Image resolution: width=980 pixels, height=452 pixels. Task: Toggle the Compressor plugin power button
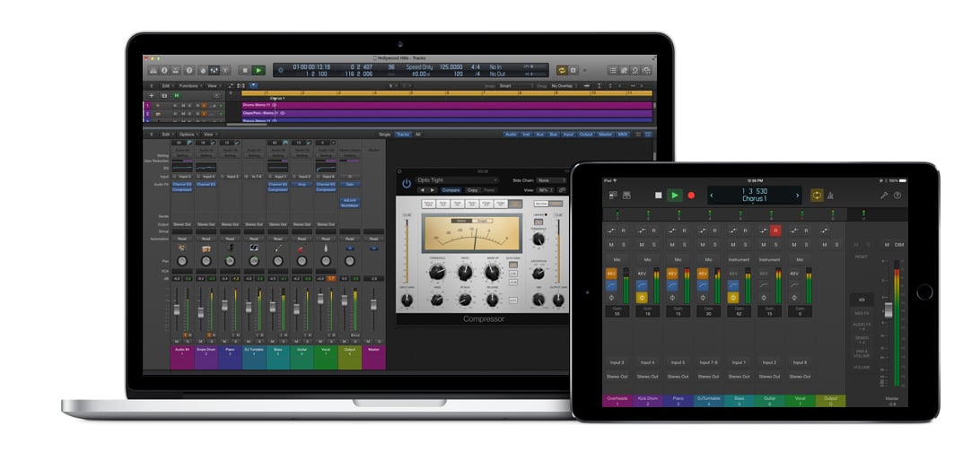click(407, 184)
